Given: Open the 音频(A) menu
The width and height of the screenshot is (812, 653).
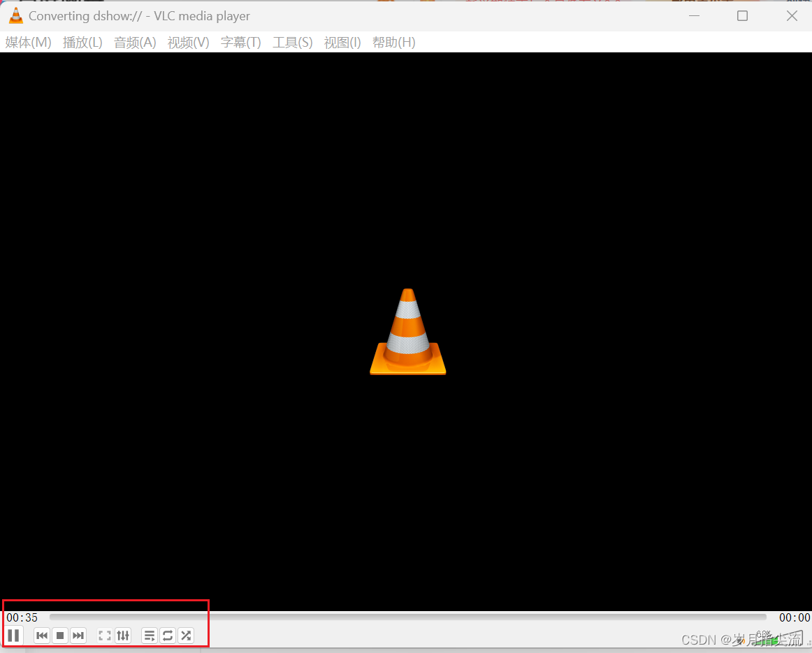Looking at the screenshot, I should 135,43.
